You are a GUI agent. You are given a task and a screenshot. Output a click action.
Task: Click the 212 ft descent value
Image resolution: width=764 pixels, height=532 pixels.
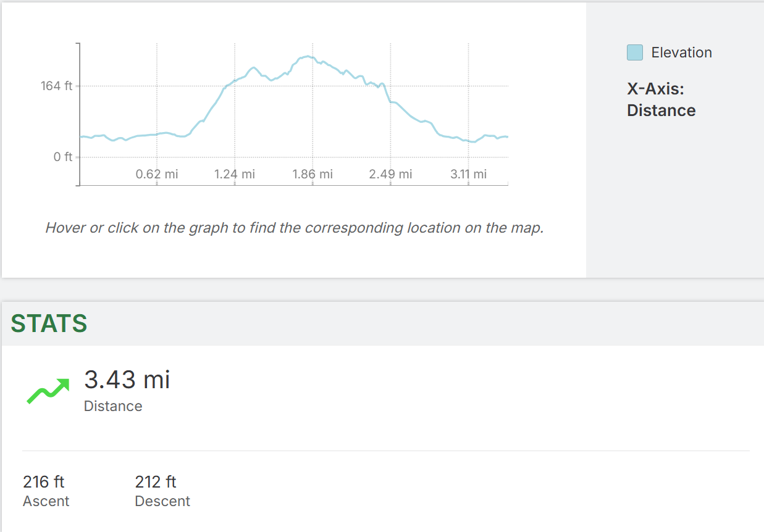156,481
